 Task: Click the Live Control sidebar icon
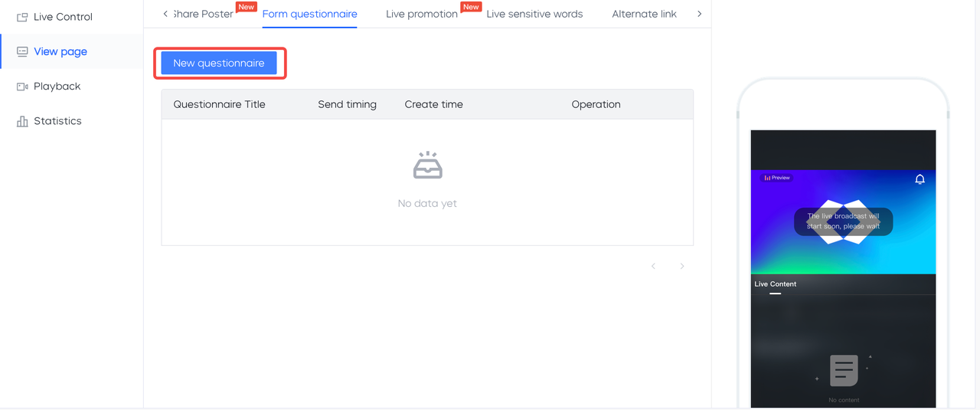pos(22,17)
